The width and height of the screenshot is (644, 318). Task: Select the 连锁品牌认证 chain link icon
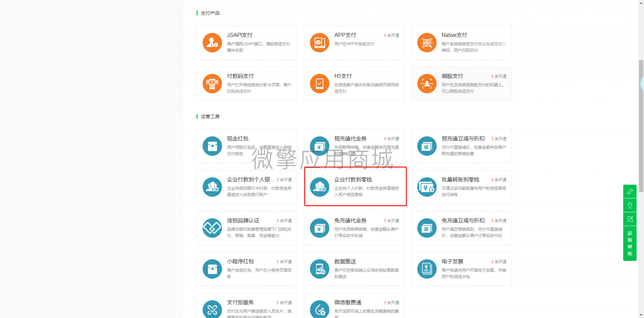(212, 228)
